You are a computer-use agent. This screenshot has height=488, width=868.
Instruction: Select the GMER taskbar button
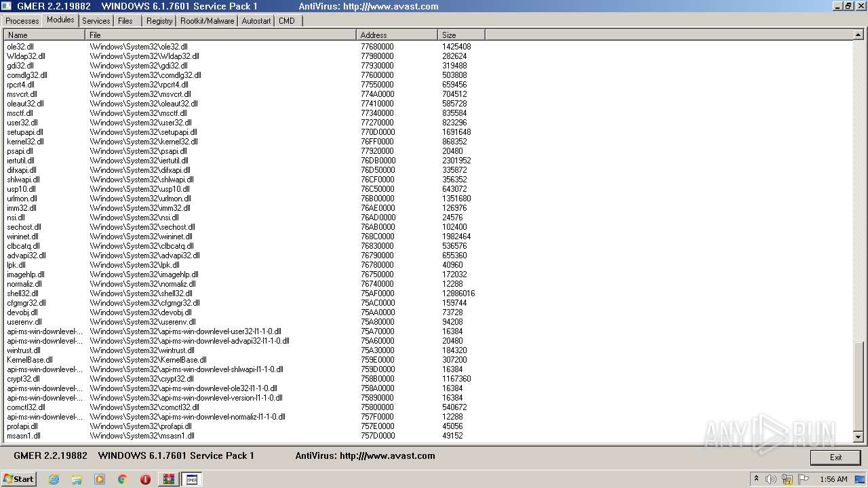point(192,479)
